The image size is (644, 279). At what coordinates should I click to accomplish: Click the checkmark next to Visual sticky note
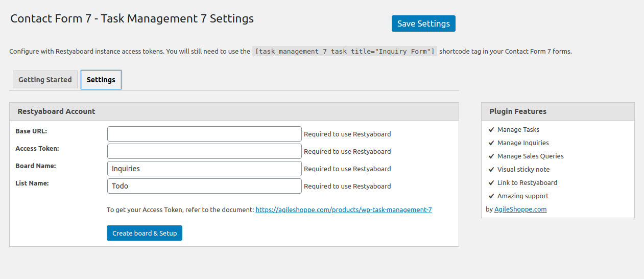(x=491, y=170)
